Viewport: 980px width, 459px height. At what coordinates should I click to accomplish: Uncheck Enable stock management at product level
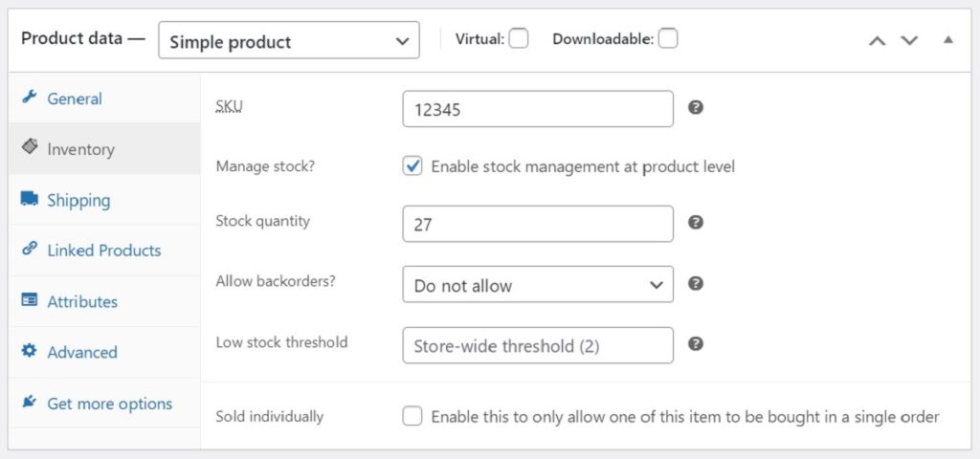pos(412,166)
